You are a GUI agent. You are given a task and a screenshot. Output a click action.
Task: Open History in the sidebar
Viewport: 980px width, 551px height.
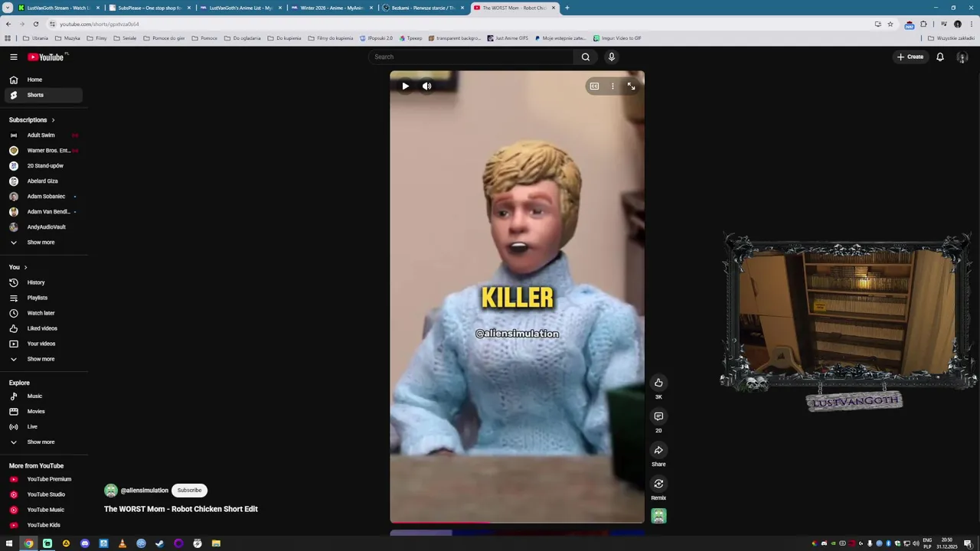click(x=42, y=282)
